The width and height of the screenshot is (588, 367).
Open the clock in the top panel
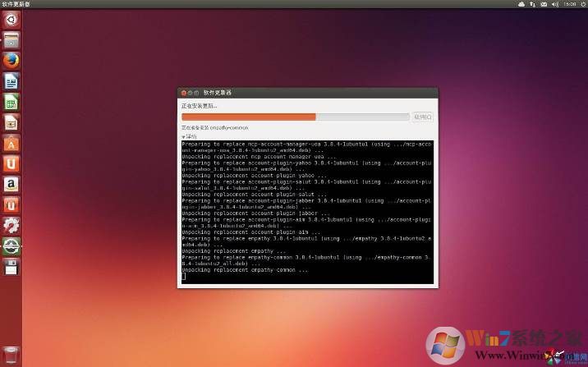coord(570,4)
